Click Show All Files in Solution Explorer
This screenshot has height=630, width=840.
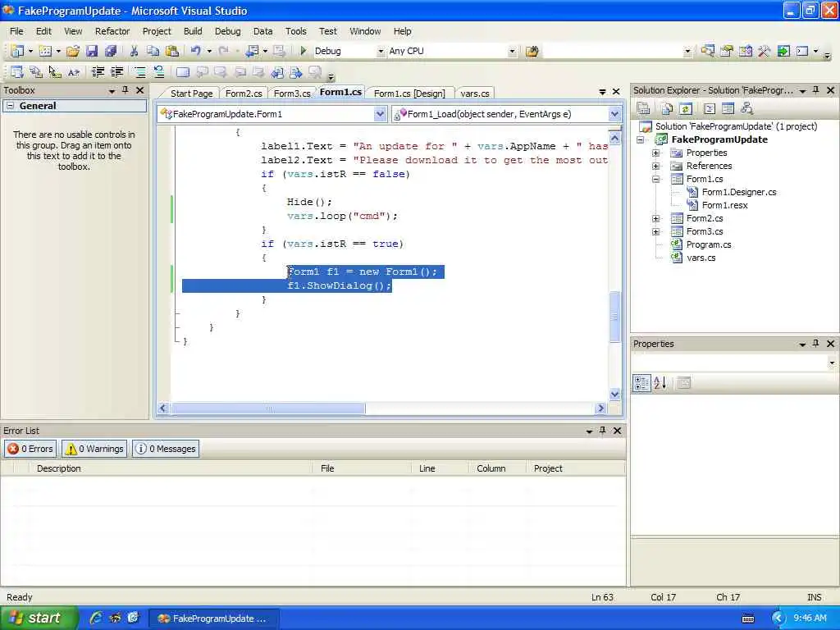(x=667, y=109)
